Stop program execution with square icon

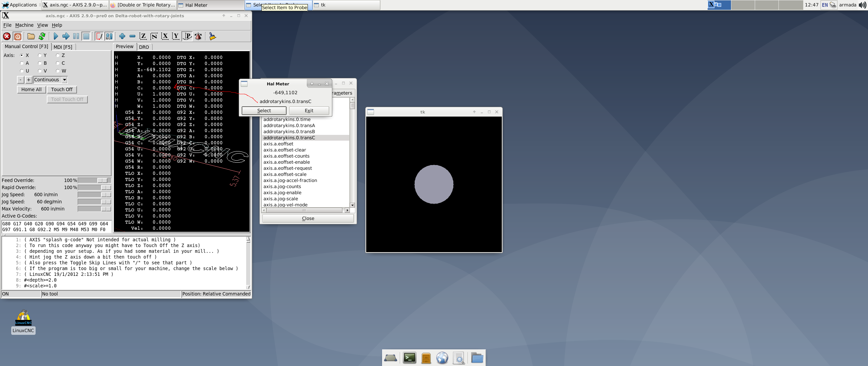coord(86,36)
